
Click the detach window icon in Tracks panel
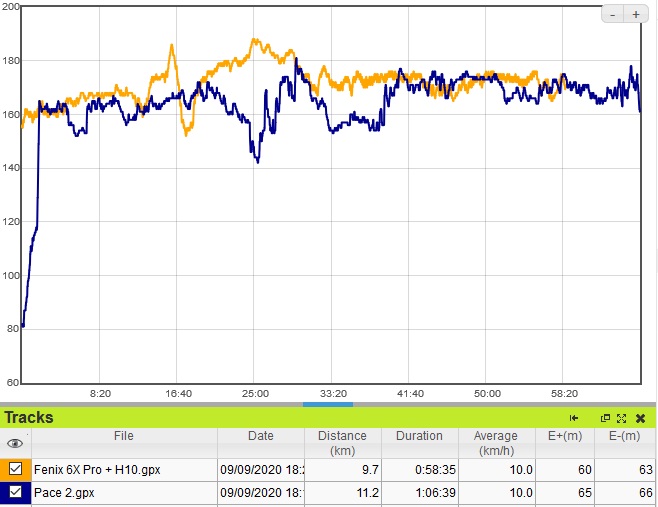605,418
